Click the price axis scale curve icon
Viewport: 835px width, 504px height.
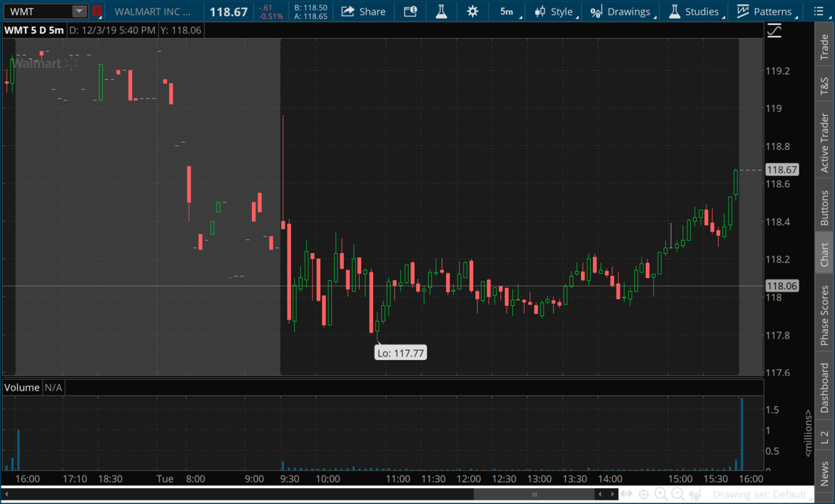pos(774,31)
